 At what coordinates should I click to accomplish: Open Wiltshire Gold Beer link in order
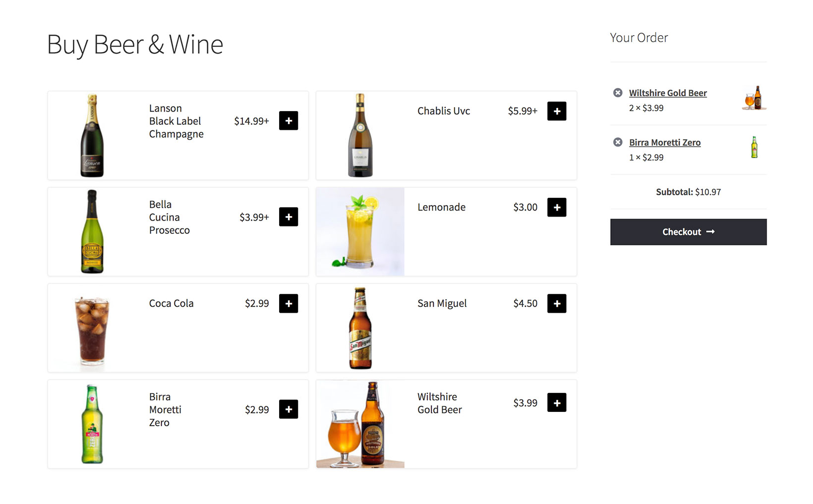[x=668, y=93]
